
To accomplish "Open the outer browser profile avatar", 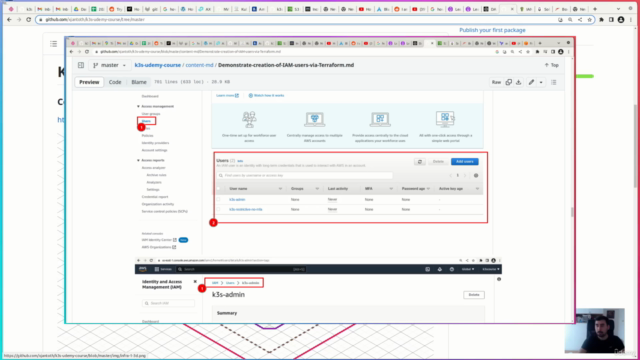I will 621,20.
